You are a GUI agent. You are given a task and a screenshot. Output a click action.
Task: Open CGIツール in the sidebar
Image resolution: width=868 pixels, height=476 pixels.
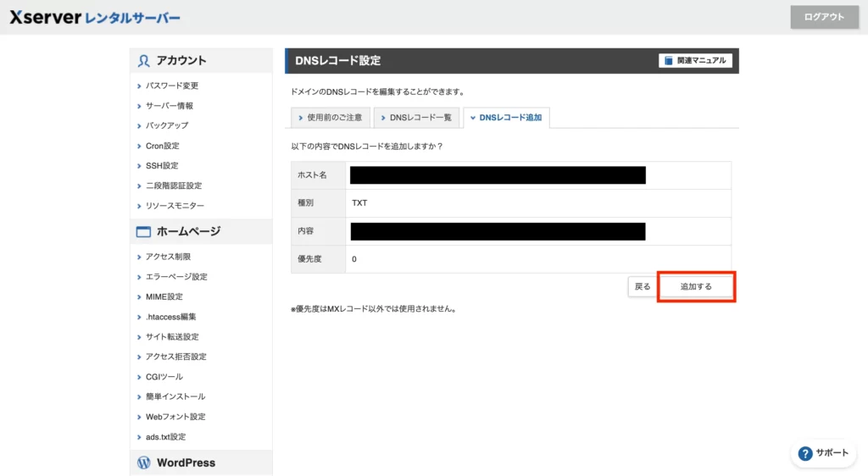pos(164,377)
